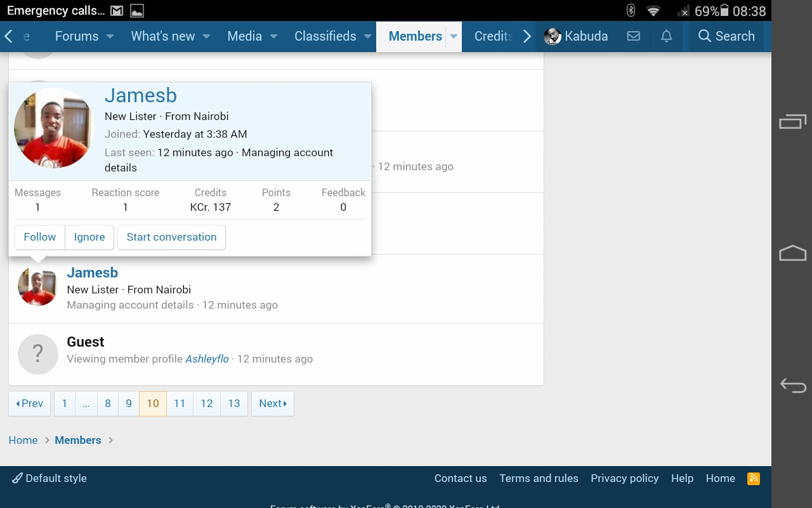Tap the Android home navigation icon

click(x=792, y=253)
